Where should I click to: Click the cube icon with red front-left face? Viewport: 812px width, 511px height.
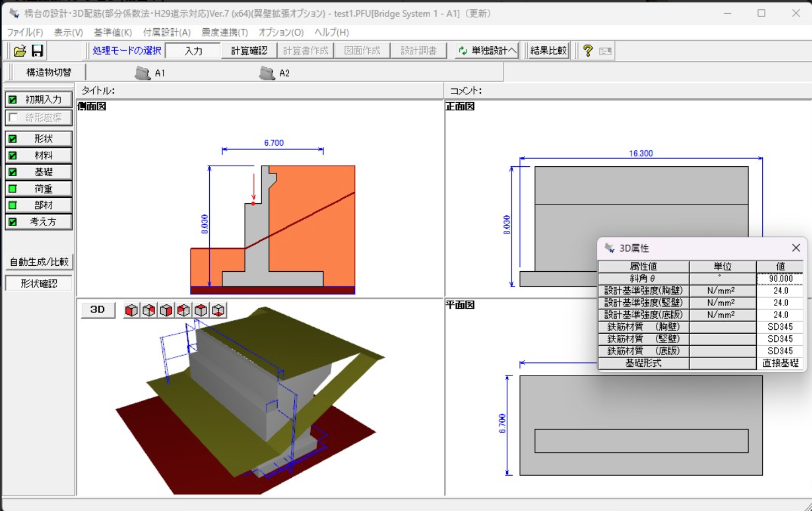131,310
